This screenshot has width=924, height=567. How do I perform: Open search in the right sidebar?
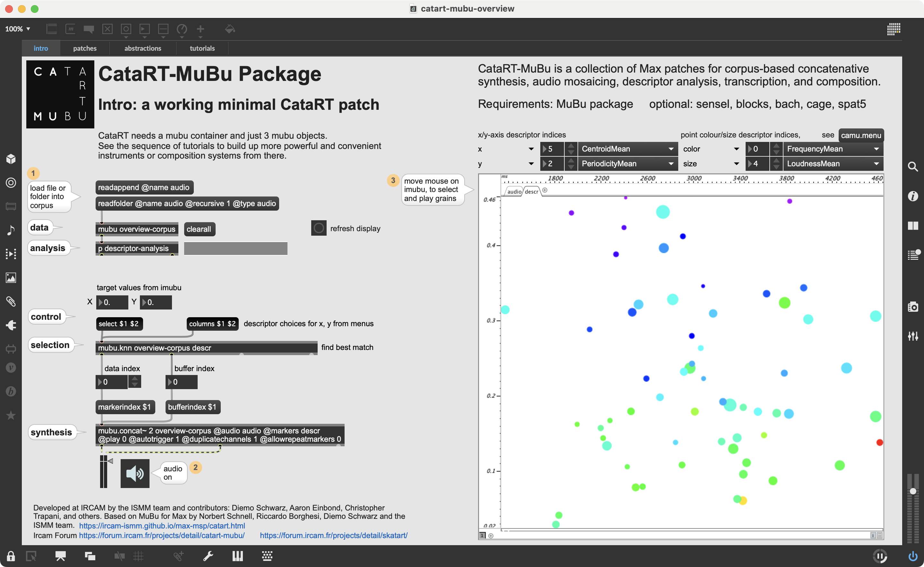(x=913, y=166)
